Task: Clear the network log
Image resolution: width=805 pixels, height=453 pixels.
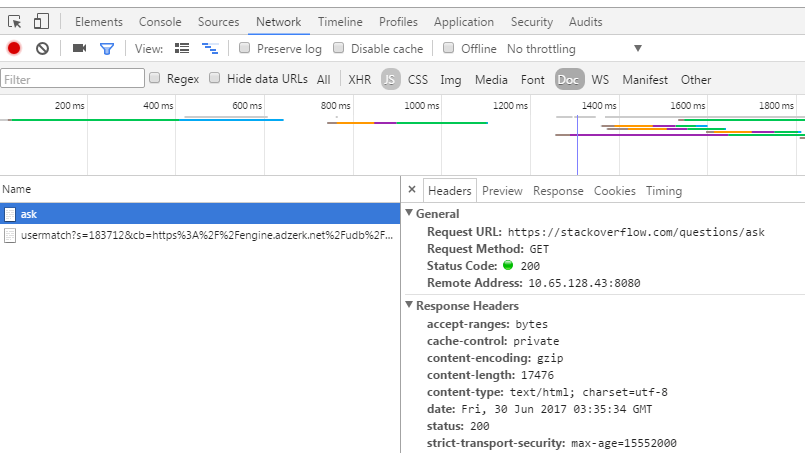Action: point(42,48)
